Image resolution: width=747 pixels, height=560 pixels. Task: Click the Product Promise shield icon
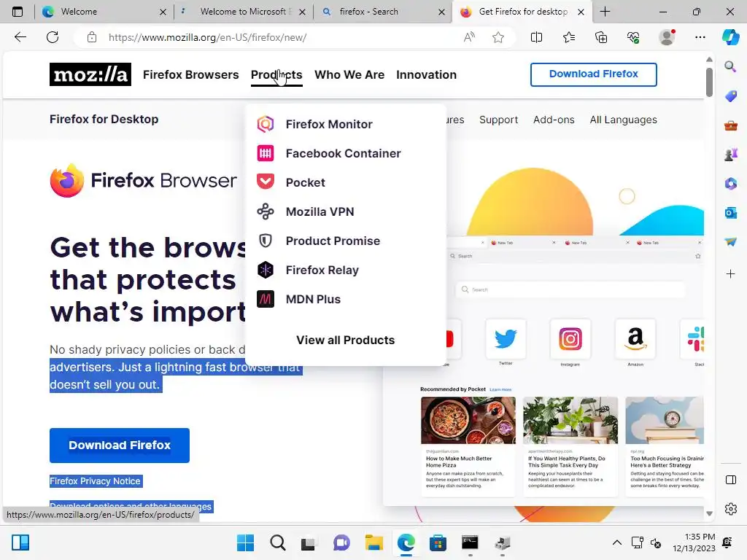[266, 241]
